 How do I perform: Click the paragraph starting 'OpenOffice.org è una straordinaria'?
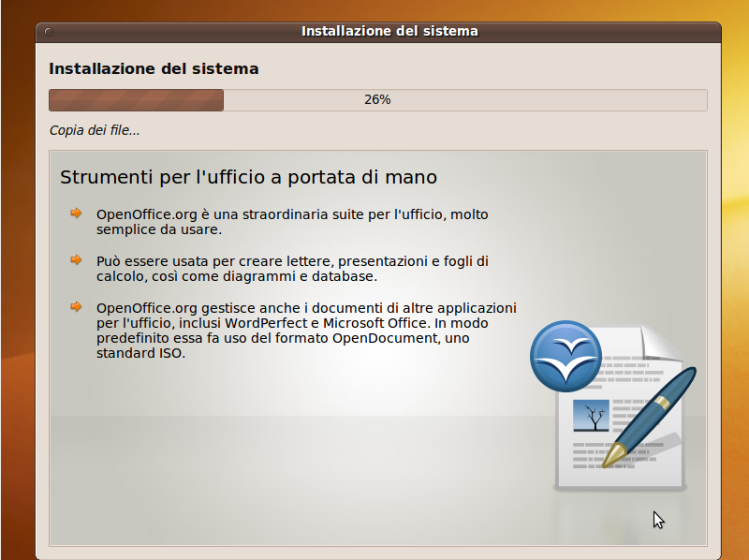292,222
